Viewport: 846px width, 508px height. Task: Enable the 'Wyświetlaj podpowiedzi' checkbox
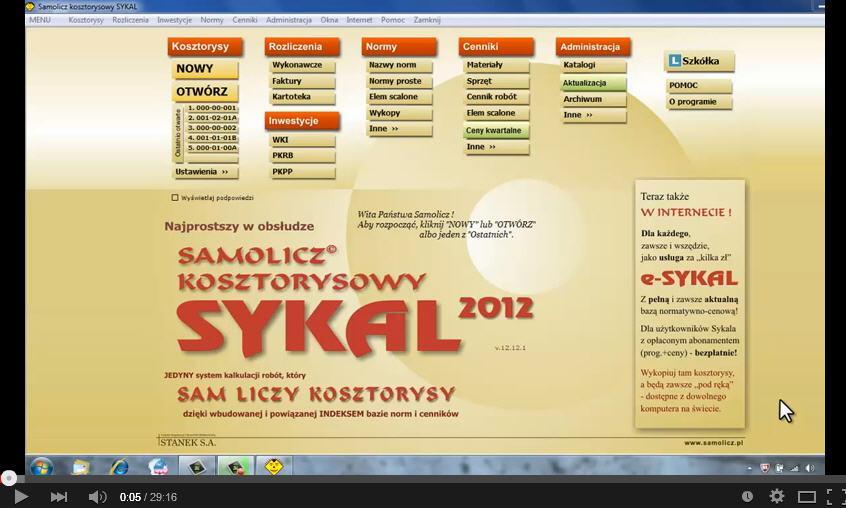174,198
